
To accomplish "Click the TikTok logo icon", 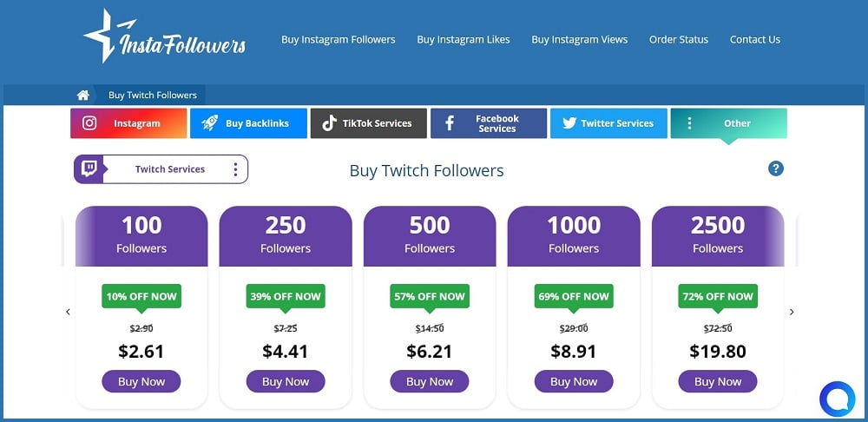I will (329, 123).
